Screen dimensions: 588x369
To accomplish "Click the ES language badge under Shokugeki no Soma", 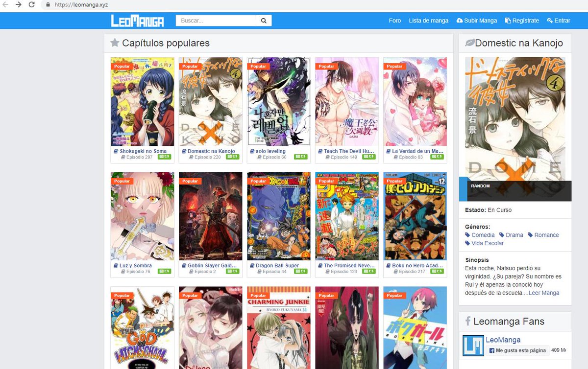I will 164,157.
